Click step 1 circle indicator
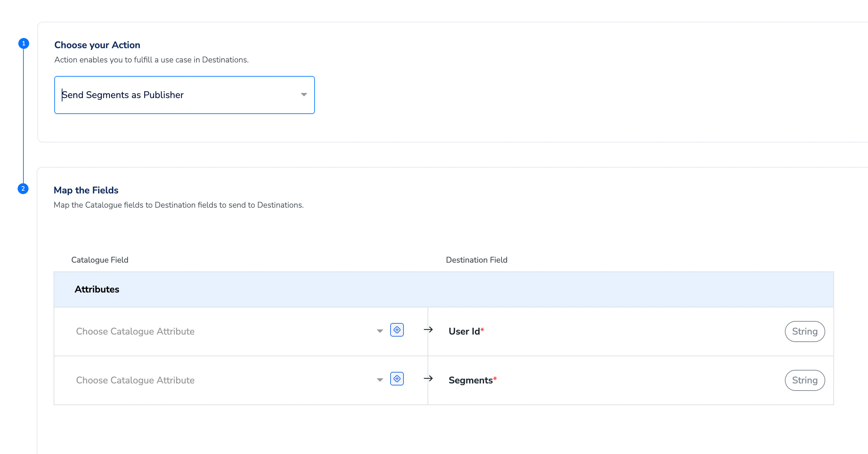Viewport: 868px width, 454px height. pyautogui.click(x=23, y=43)
